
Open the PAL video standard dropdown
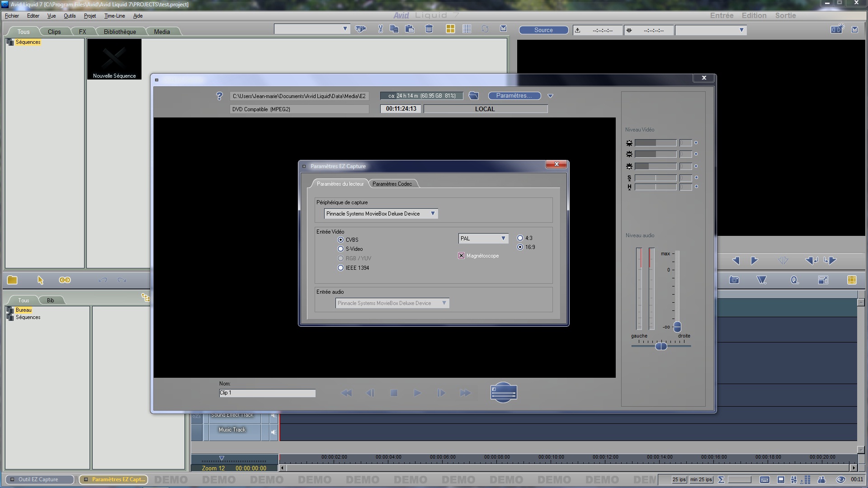pos(483,239)
